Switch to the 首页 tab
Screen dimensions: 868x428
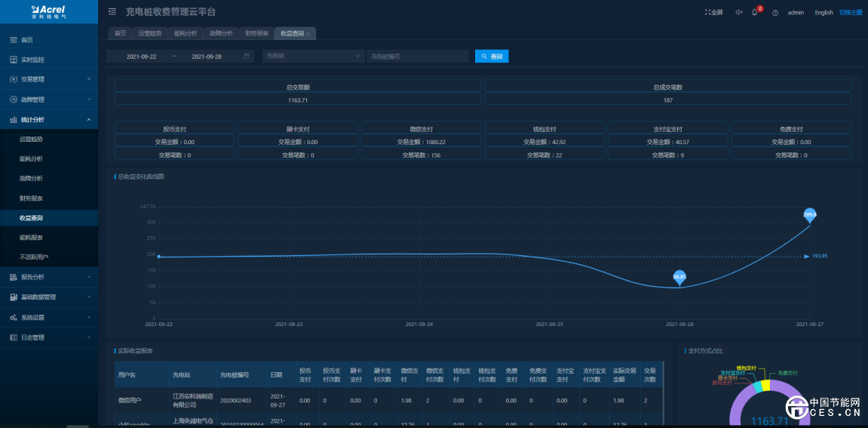pos(120,33)
